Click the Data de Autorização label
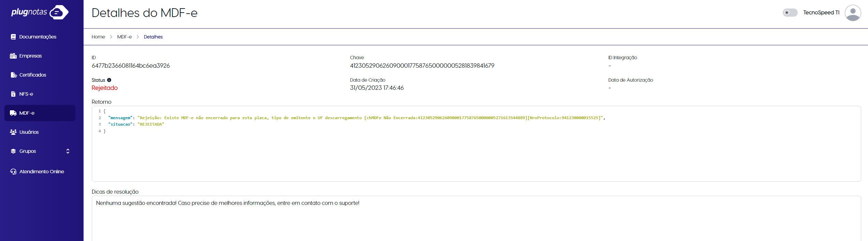Screen dimensions: 868x241 pos(631,80)
